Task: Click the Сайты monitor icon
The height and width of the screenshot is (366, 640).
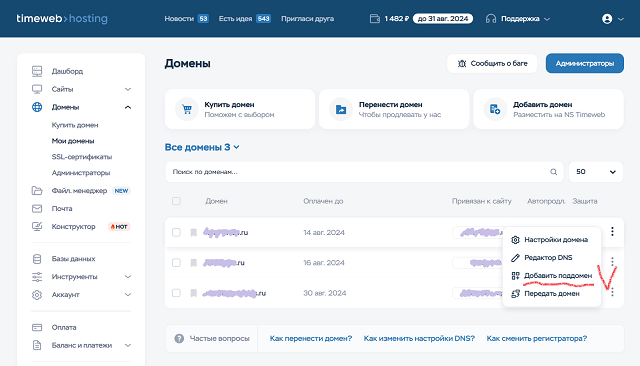Action: 37,89
